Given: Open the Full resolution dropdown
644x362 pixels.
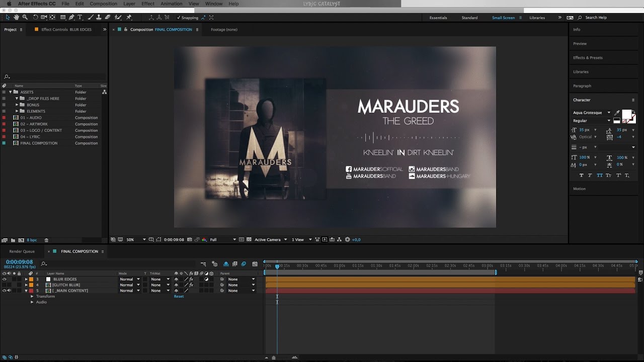Looking at the screenshot, I should pos(223,240).
